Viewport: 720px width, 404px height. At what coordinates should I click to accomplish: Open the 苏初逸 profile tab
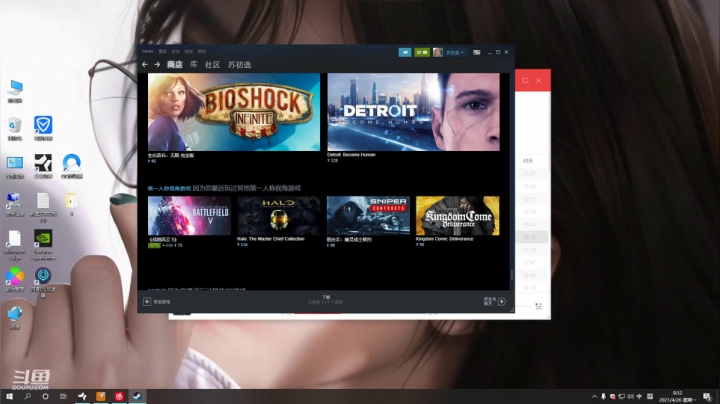coord(240,65)
